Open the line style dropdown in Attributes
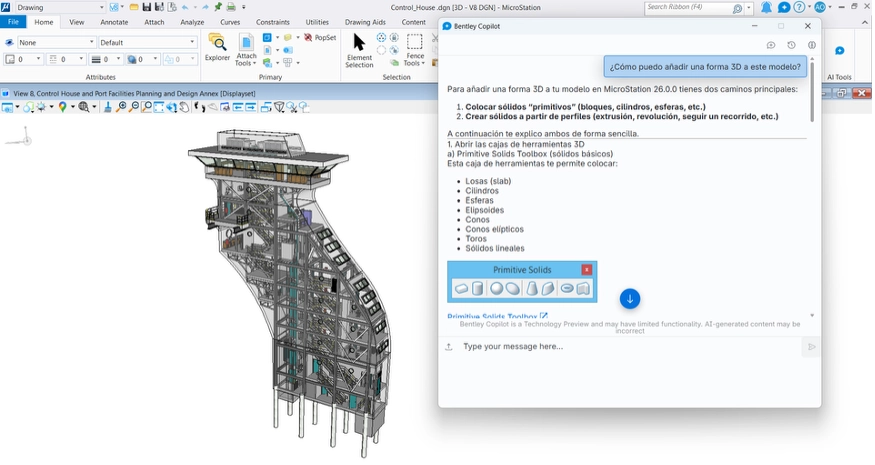Screen dimensions: 875x465 [66, 59]
